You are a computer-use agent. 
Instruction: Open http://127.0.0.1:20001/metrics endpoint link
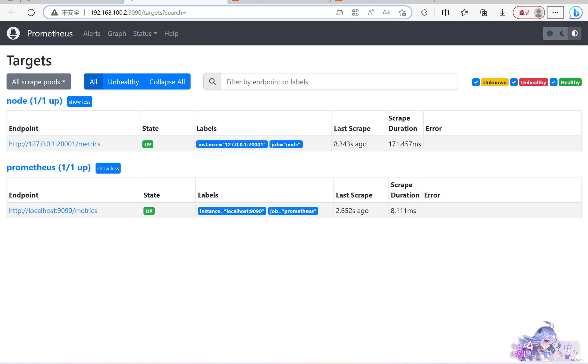click(54, 144)
